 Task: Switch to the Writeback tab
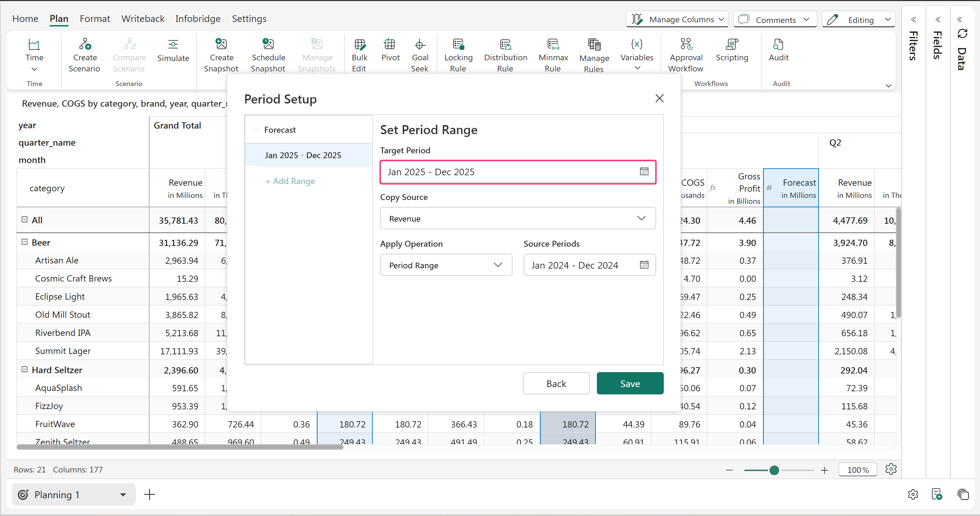(x=143, y=18)
